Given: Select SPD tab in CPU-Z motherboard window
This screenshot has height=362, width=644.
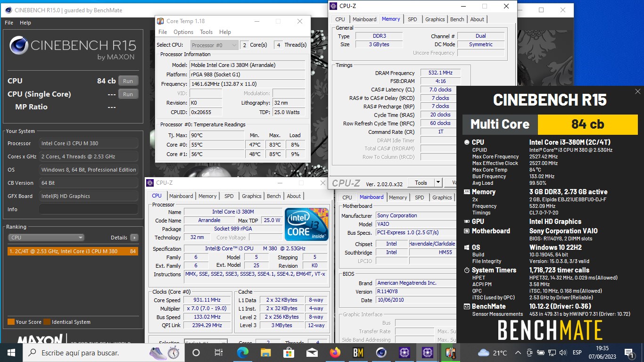Looking at the screenshot, I should coord(420,197).
